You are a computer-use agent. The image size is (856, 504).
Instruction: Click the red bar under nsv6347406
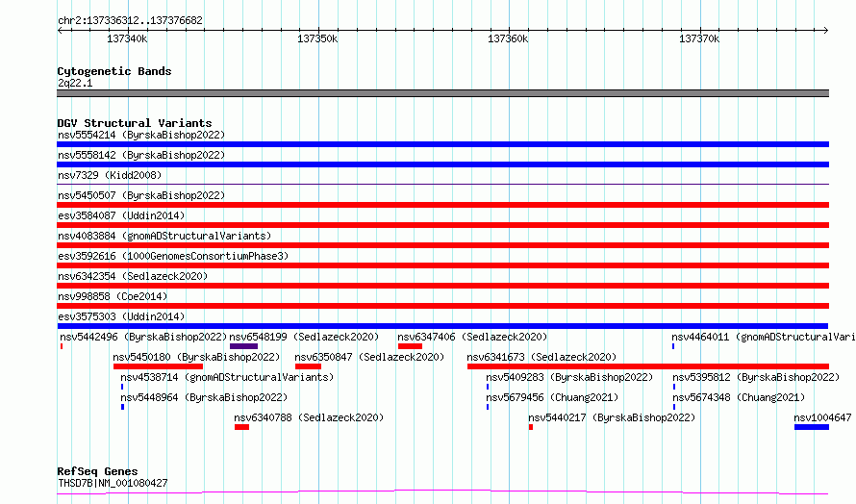pos(410,346)
